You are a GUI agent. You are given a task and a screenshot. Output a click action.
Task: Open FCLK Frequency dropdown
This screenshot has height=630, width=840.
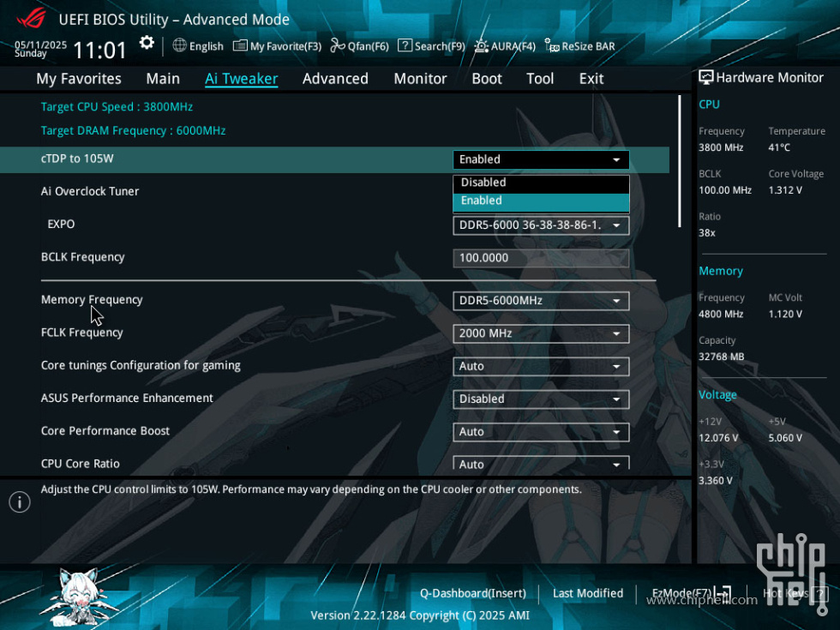coord(541,333)
